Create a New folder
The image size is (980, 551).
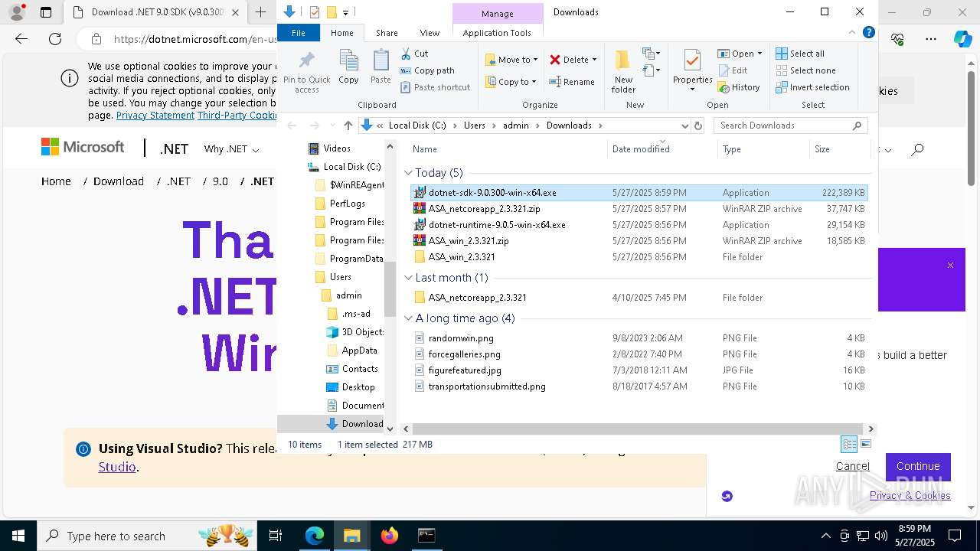(x=623, y=72)
